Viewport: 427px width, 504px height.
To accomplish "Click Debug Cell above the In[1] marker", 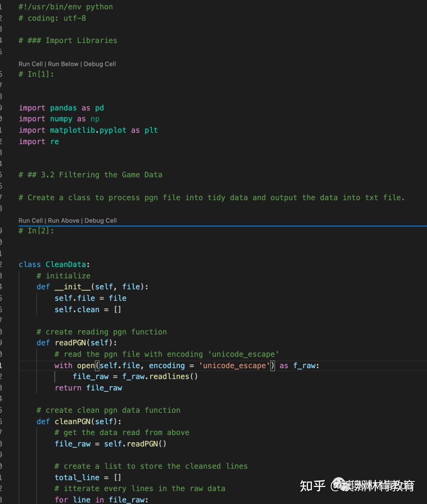I will (100, 64).
